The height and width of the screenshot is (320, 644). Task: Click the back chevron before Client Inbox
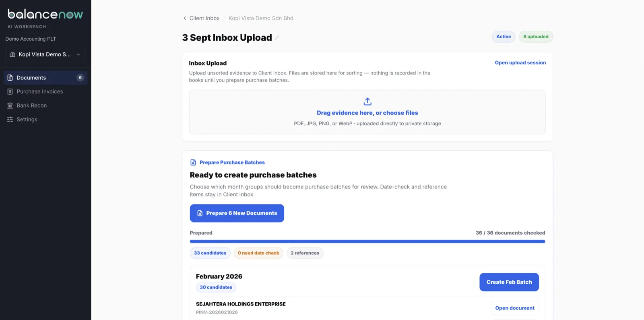[185, 18]
